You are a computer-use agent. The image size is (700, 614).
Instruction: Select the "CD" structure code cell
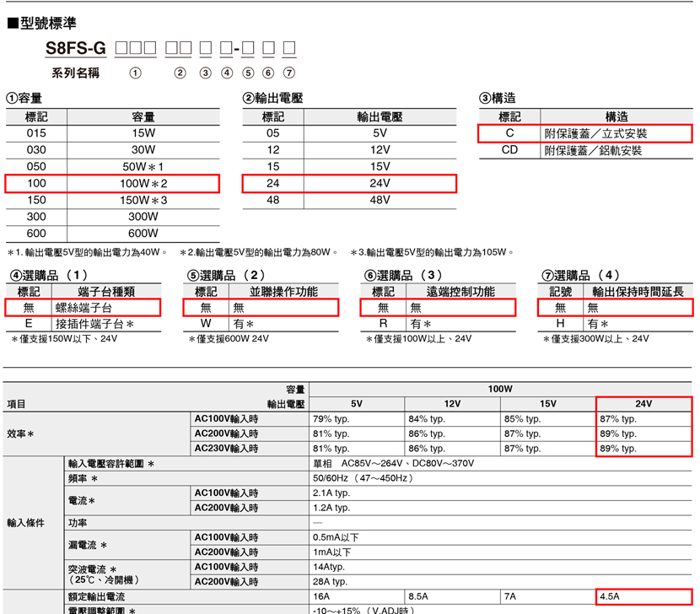point(509,149)
